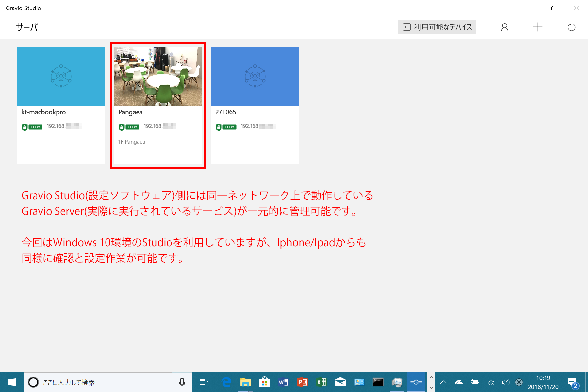Select the 27E065 server name
The image size is (588, 392).
pyautogui.click(x=226, y=112)
